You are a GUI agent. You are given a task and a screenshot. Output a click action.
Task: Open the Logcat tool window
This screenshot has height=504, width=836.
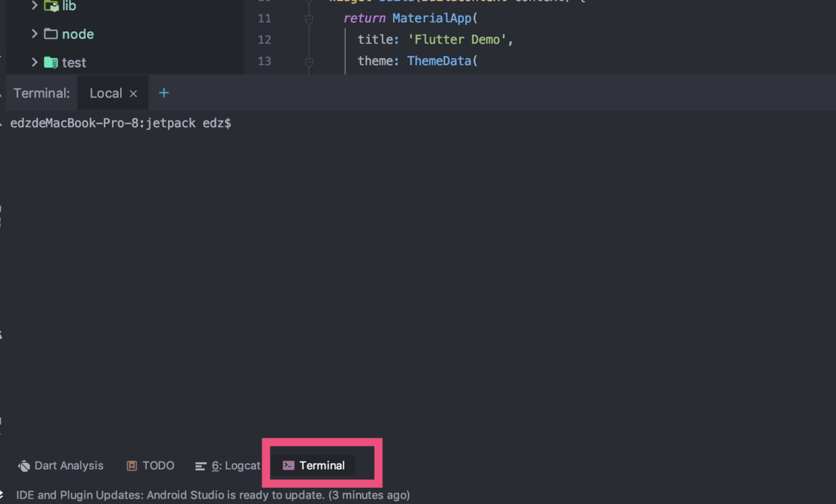[x=228, y=466]
